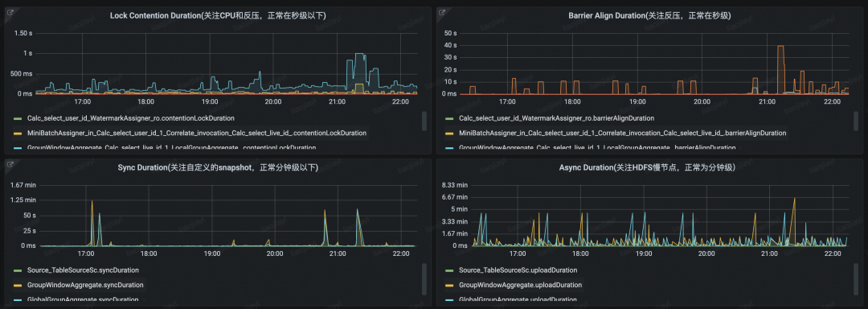The height and width of the screenshot is (309, 868).
Task: Click the Lock Contention legend scrollbar
Action: coord(424,122)
